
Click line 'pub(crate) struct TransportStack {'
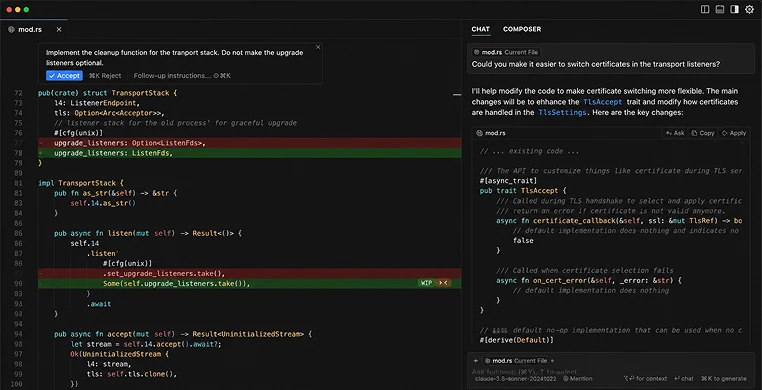tap(108, 93)
